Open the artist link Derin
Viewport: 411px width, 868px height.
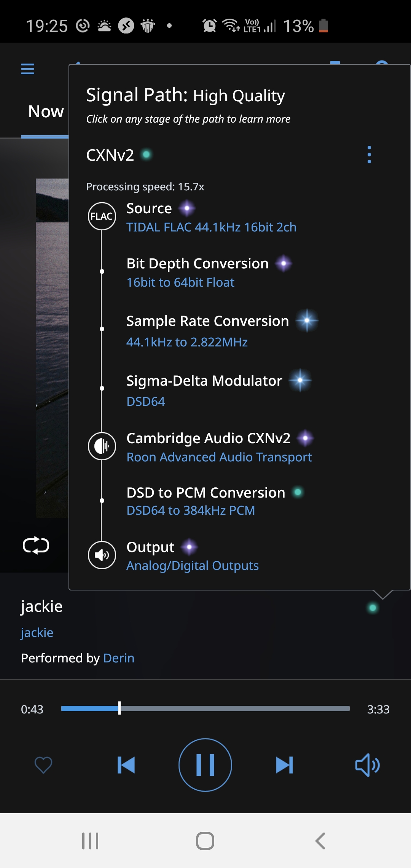coord(118,658)
